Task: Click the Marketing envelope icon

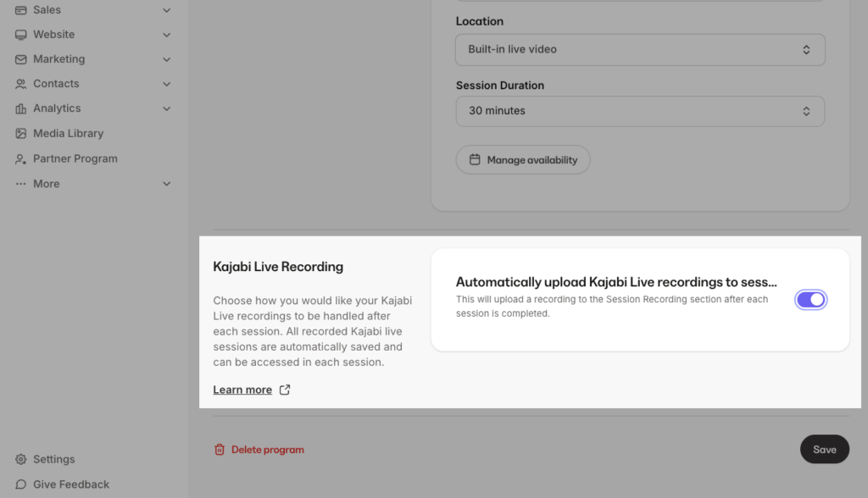Action: 21,59
